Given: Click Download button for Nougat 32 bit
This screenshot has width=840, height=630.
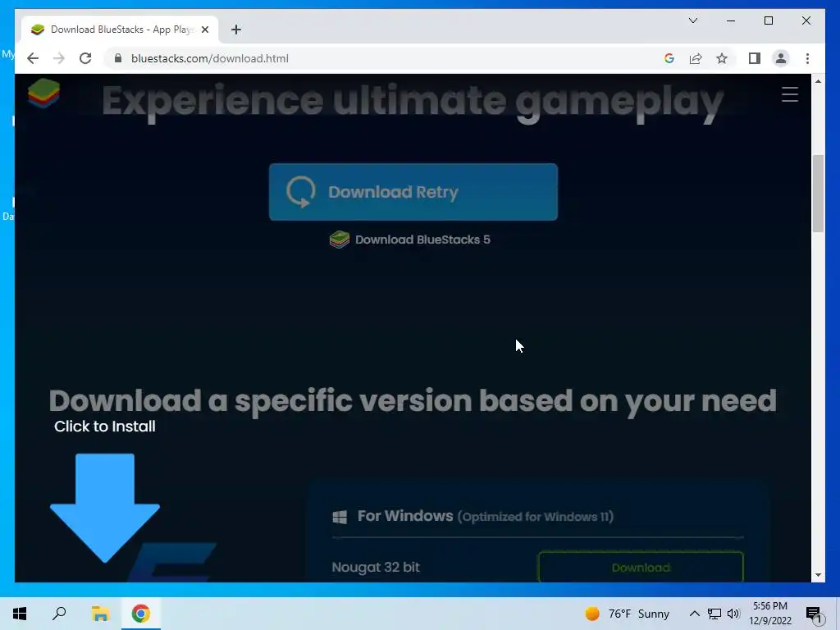Looking at the screenshot, I should click(641, 568).
